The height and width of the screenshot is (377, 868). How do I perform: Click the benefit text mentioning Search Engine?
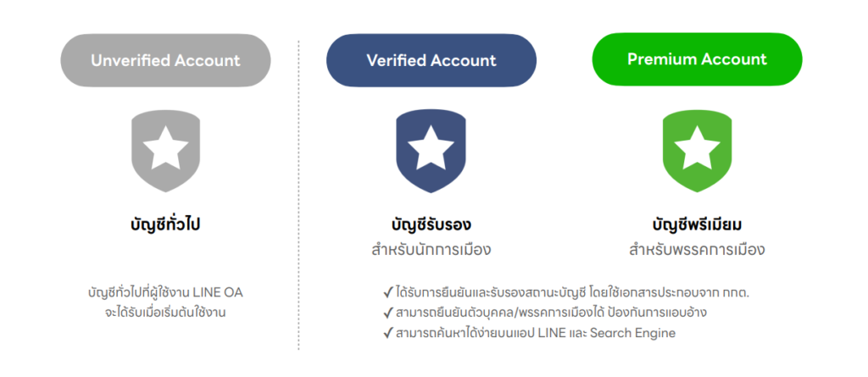(536, 333)
